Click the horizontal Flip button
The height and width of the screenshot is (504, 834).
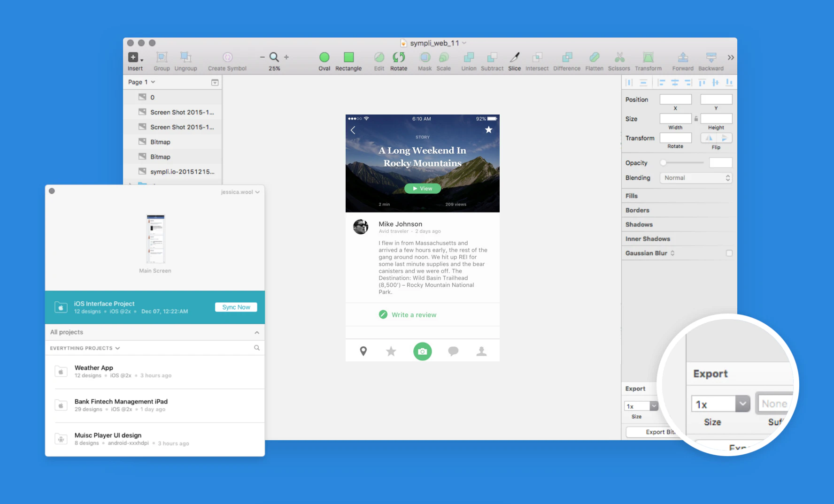pos(709,138)
